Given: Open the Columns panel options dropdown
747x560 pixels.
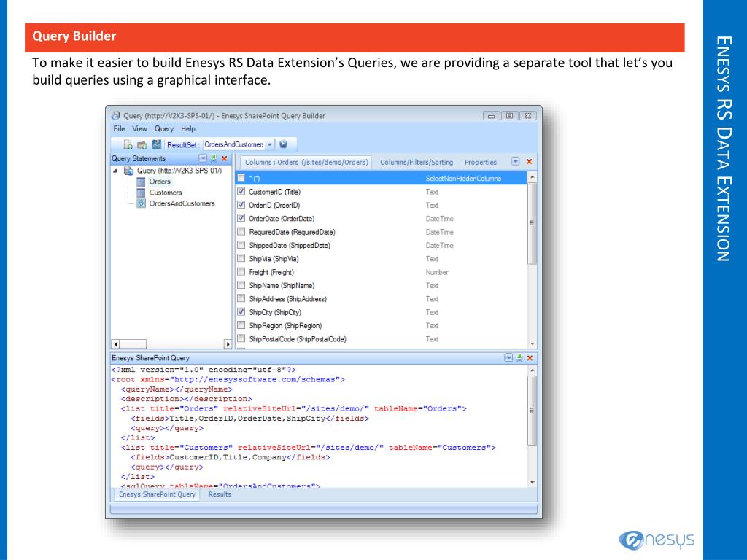Looking at the screenshot, I should tap(515, 161).
